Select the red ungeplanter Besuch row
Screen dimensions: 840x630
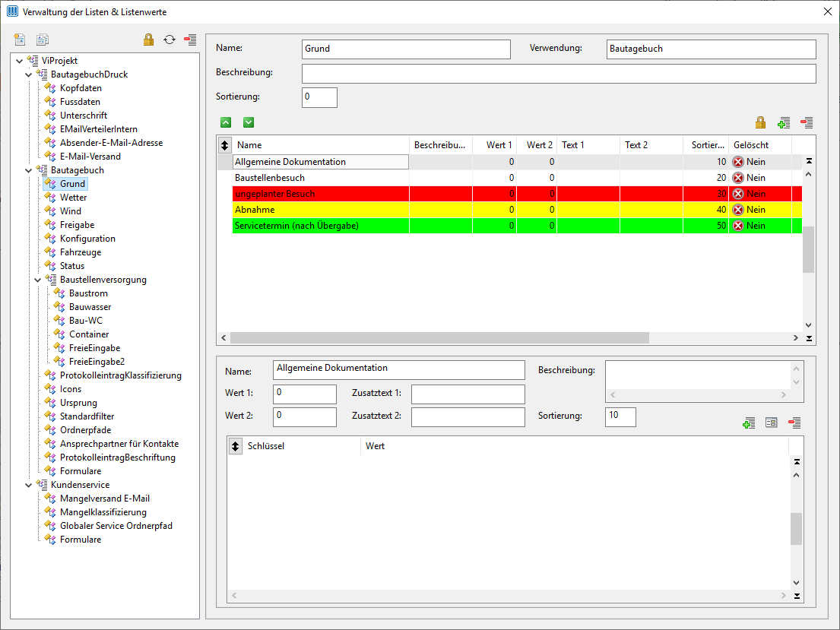coord(517,194)
